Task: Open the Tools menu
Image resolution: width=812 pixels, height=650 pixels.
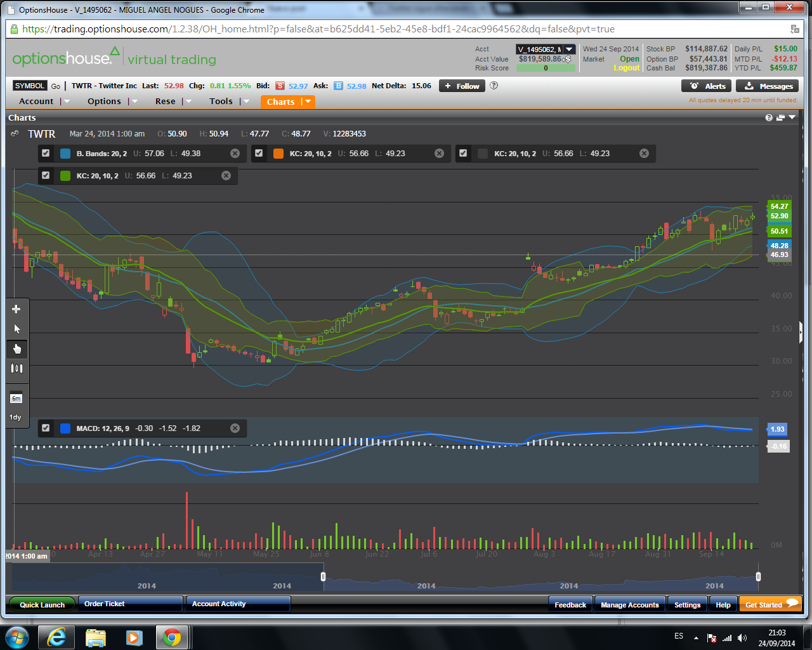Action: (x=221, y=102)
